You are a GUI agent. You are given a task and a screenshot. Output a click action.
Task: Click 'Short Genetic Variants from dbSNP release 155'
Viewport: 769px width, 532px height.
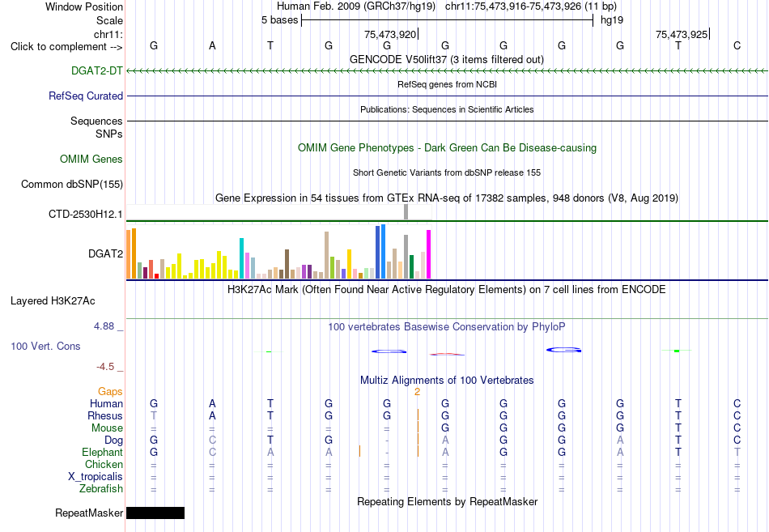coord(447,172)
